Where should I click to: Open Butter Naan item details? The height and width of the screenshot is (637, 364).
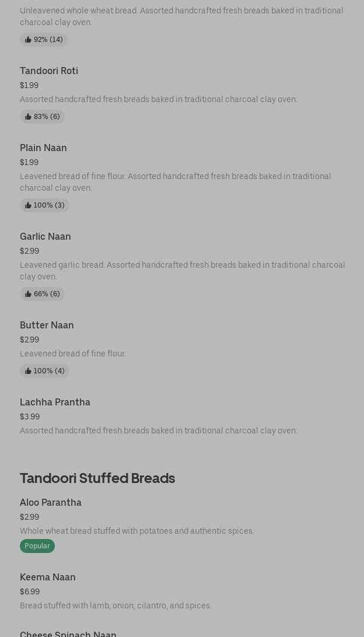point(47,325)
